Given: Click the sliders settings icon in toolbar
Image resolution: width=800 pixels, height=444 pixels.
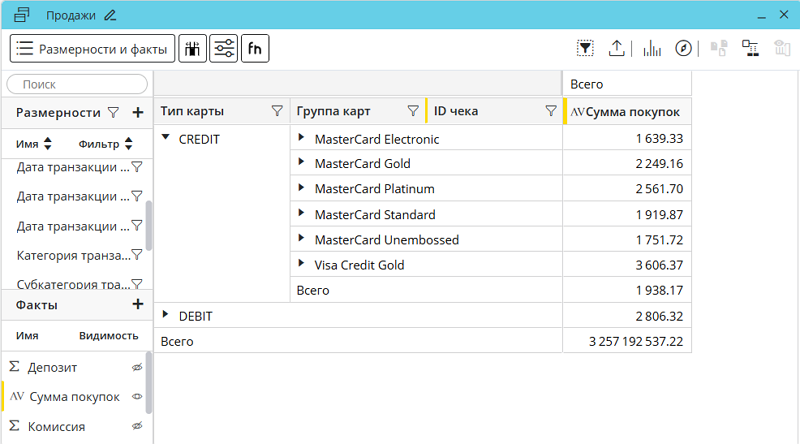Looking at the screenshot, I should [x=224, y=48].
